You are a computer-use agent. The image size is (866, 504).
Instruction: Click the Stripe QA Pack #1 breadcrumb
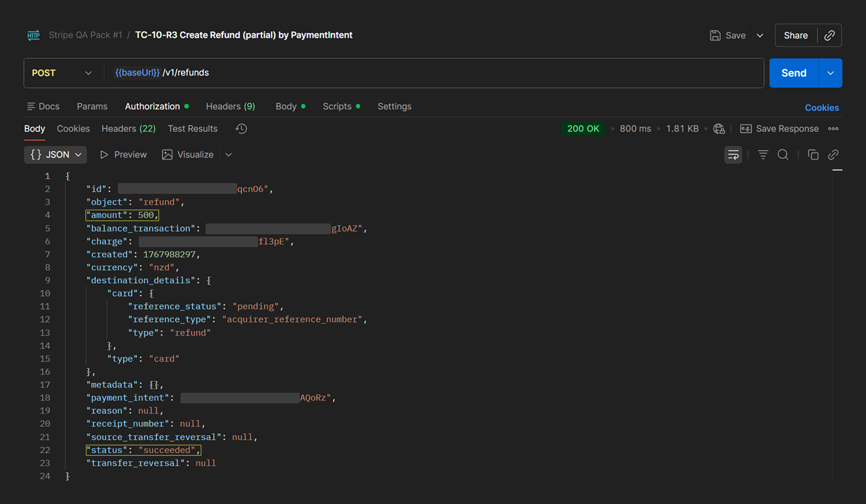[85, 35]
